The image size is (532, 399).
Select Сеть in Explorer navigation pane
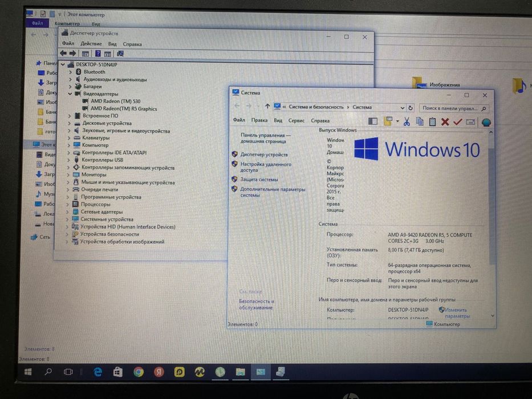[x=44, y=237]
